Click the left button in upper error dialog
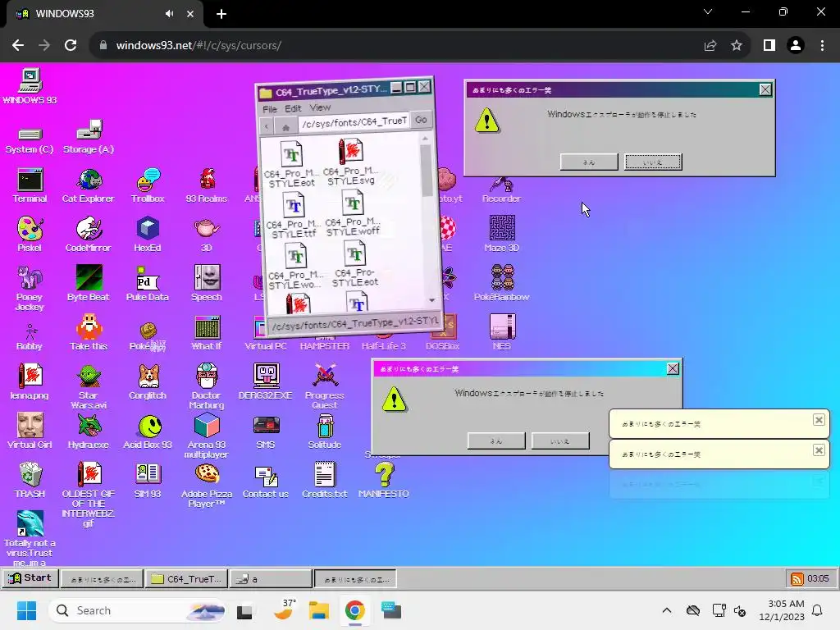The width and height of the screenshot is (840, 630). coord(589,162)
